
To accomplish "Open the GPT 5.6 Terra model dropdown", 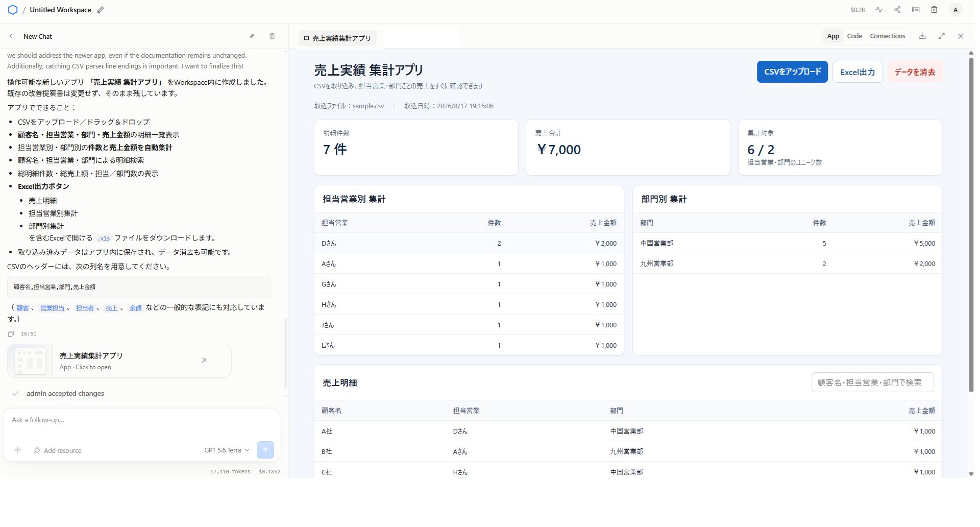I will click(x=227, y=450).
